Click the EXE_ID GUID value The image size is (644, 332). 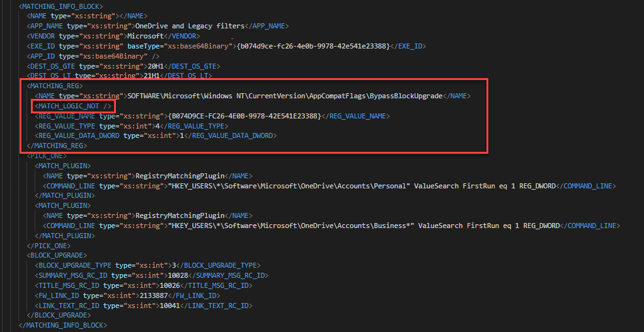pyautogui.click(x=313, y=46)
